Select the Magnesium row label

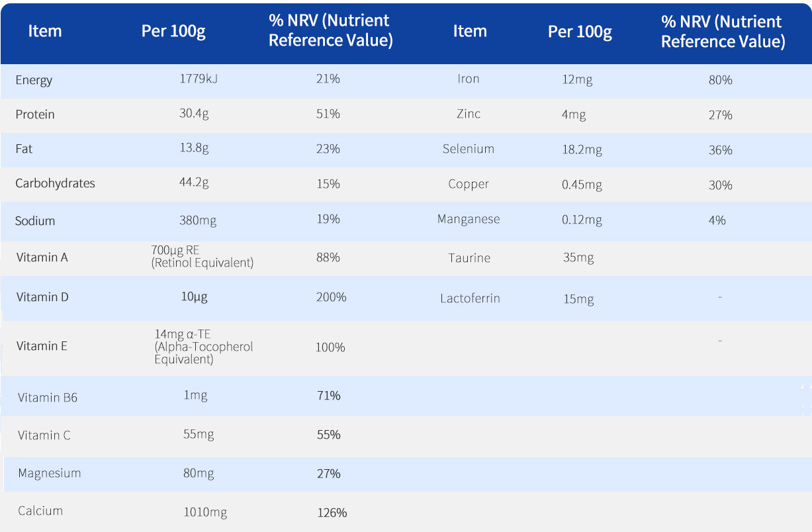(50, 473)
